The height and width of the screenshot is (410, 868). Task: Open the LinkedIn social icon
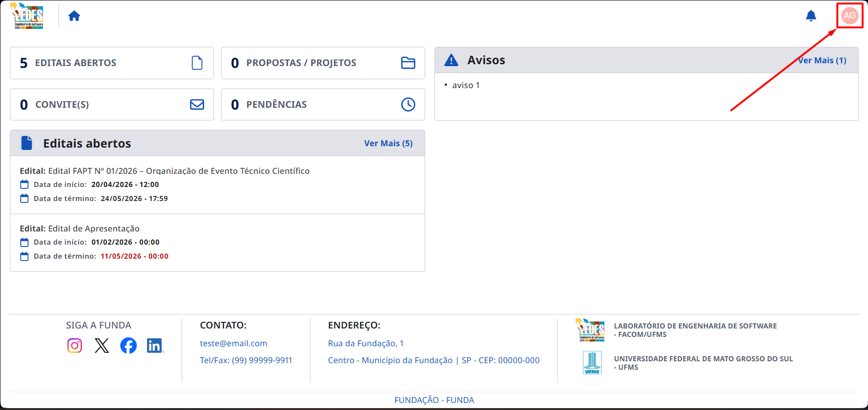155,345
